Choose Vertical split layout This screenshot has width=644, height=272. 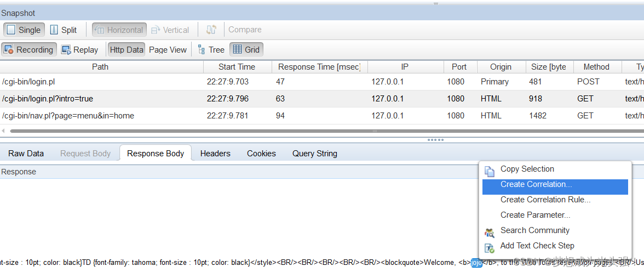click(170, 30)
